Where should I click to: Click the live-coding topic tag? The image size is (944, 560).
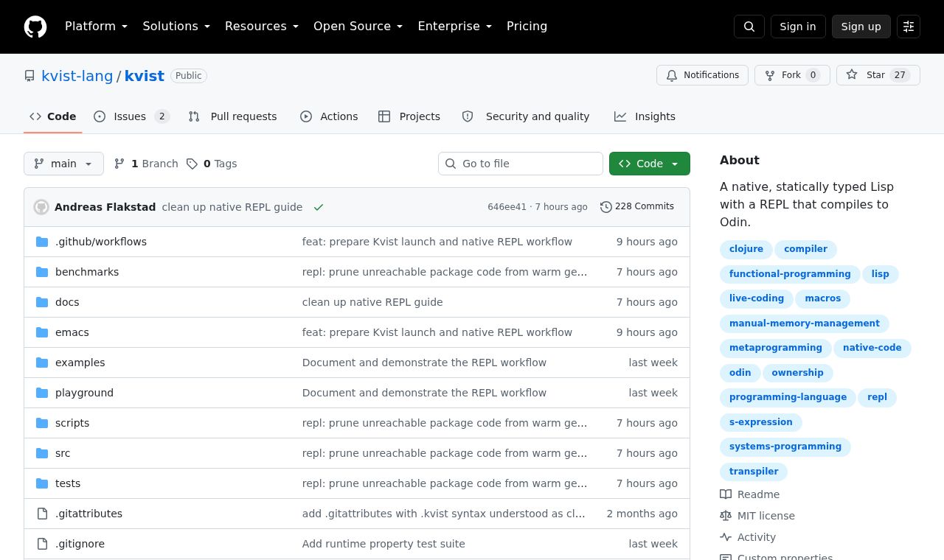click(x=757, y=298)
